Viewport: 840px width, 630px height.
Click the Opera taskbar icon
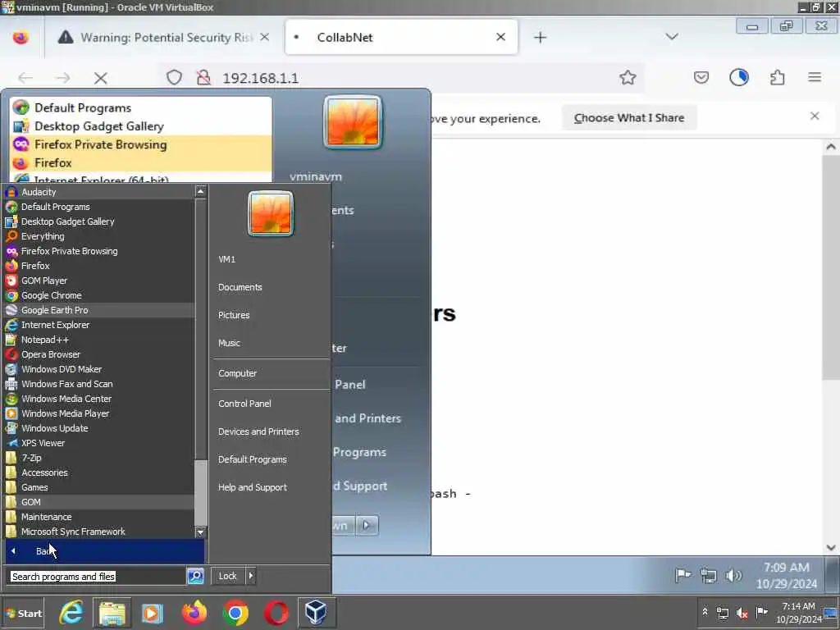click(276, 613)
